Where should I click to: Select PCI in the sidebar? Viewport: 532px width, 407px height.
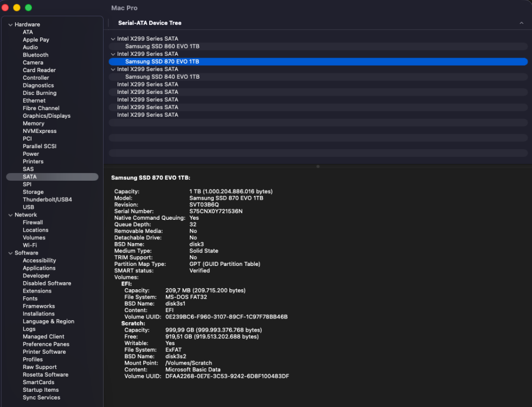tap(27, 138)
